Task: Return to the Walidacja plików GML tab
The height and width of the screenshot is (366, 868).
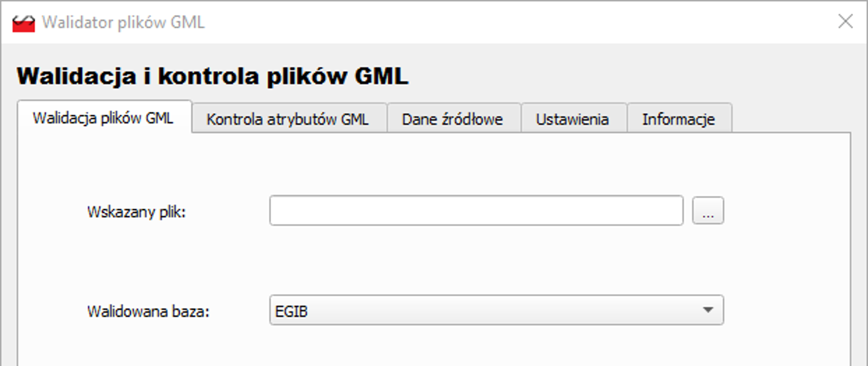Action: tap(103, 118)
